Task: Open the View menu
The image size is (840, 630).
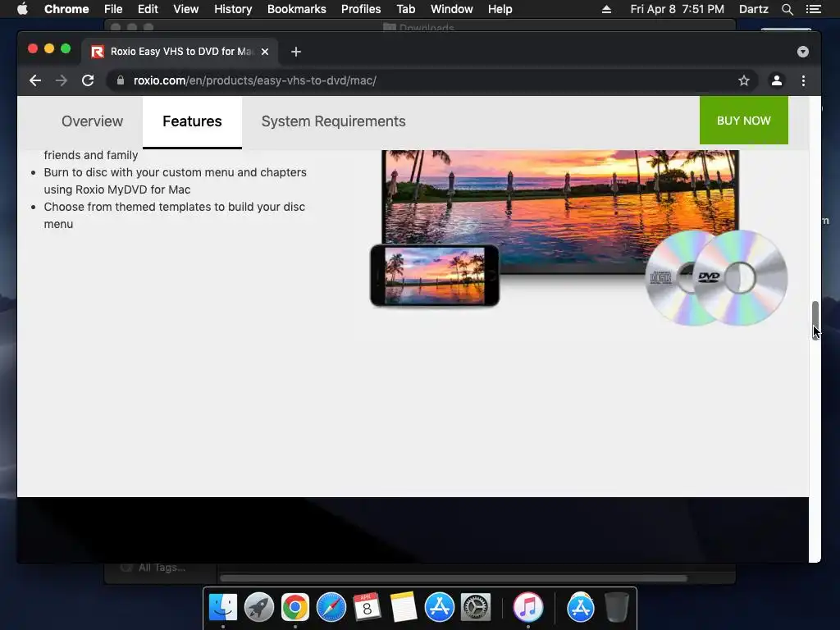Action: [186, 9]
